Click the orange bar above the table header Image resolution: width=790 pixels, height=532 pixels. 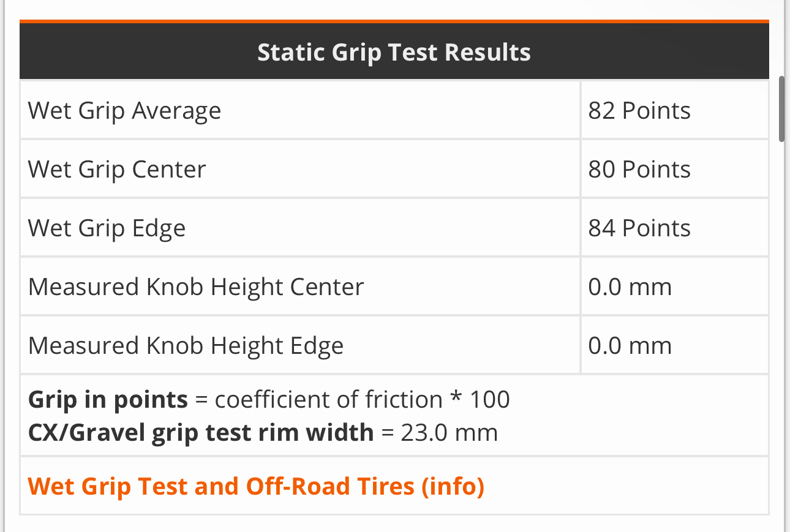coord(394,21)
